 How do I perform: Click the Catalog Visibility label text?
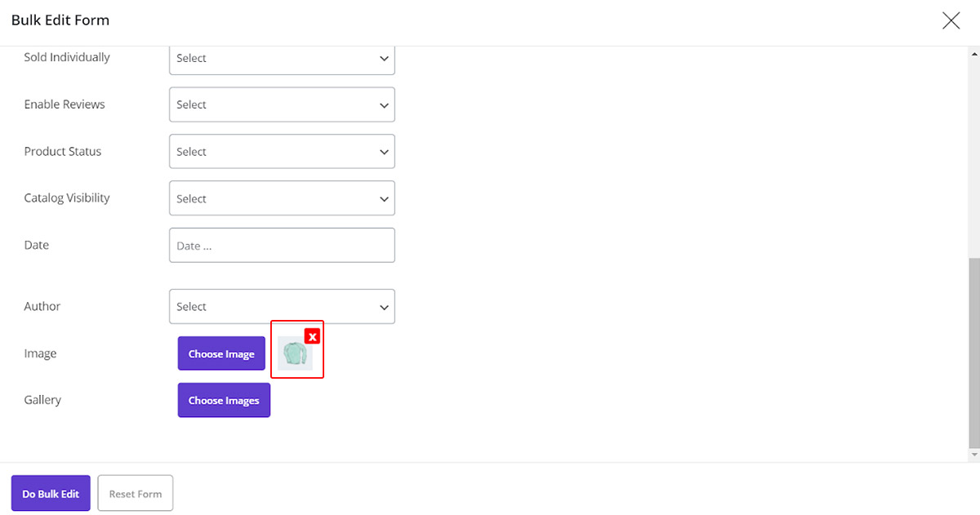[67, 198]
